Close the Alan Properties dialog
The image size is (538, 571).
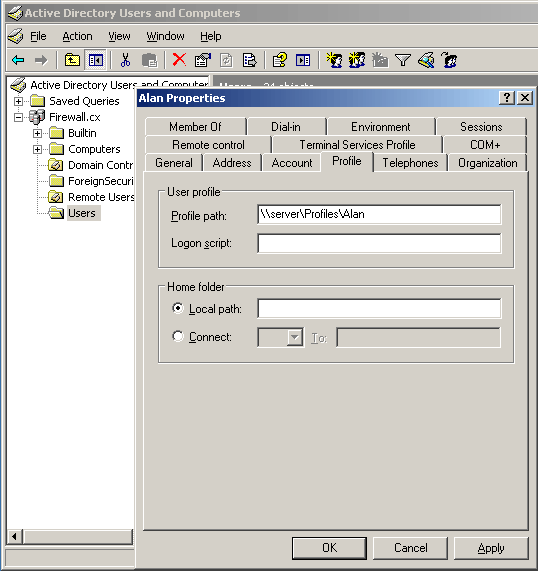(525, 98)
